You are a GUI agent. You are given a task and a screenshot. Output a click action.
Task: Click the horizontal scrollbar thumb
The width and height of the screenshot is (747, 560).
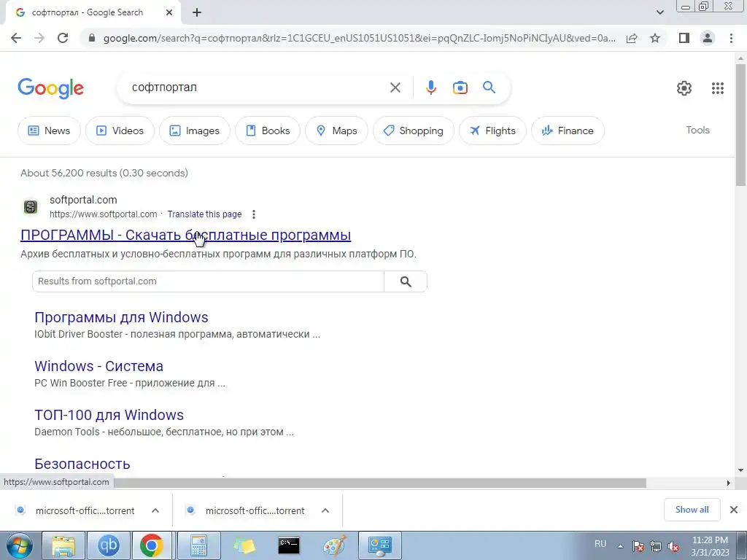point(380,483)
